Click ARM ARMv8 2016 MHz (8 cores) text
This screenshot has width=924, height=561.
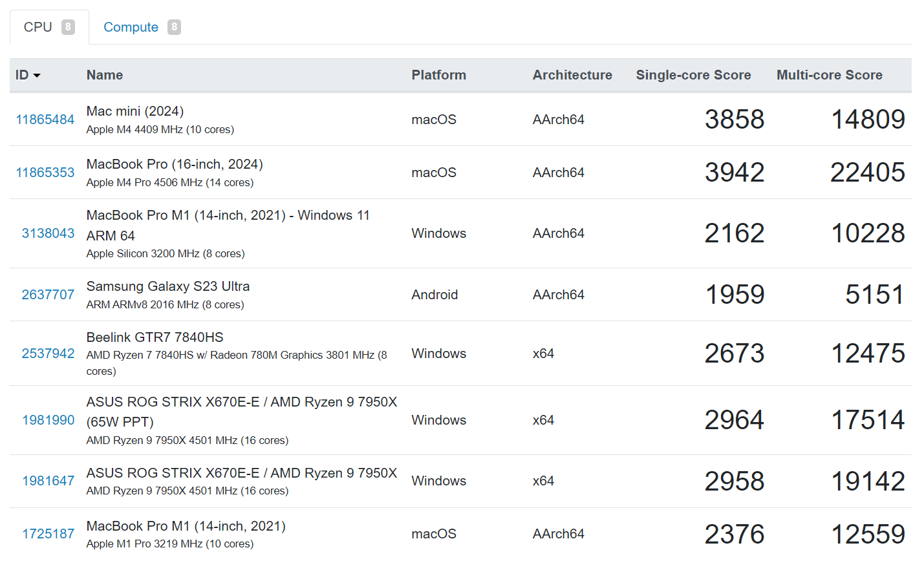click(166, 304)
